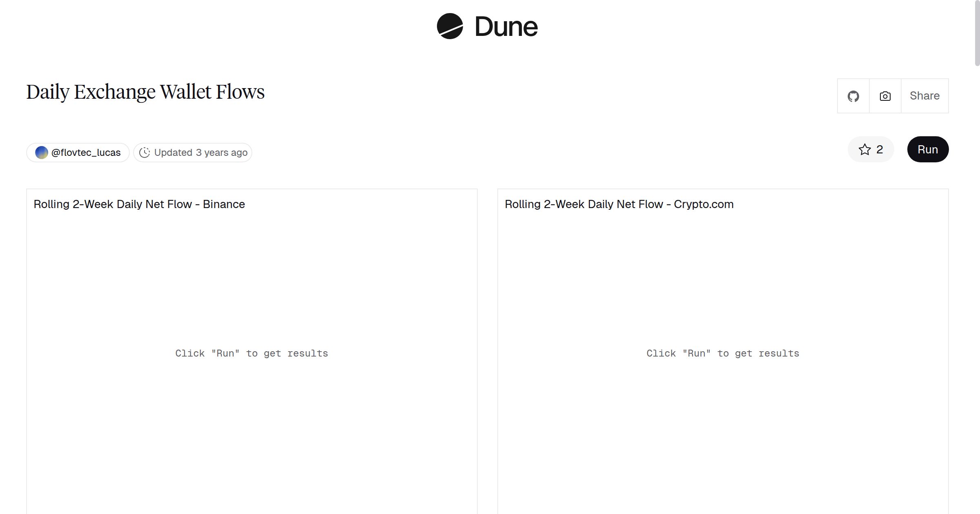Click the Daily Exchange Wallet Flows heading
Image resolution: width=980 pixels, height=514 pixels.
click(x=145, y=92)
